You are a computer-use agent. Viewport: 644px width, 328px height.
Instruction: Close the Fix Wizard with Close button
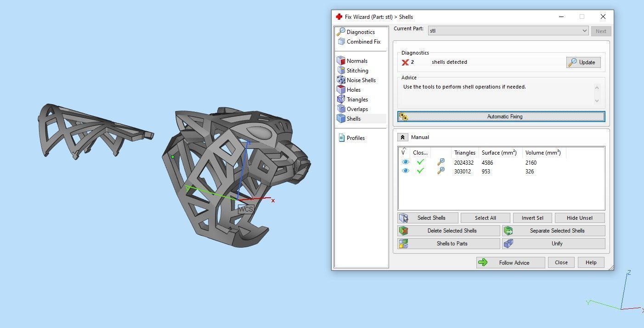coord(561,263)
